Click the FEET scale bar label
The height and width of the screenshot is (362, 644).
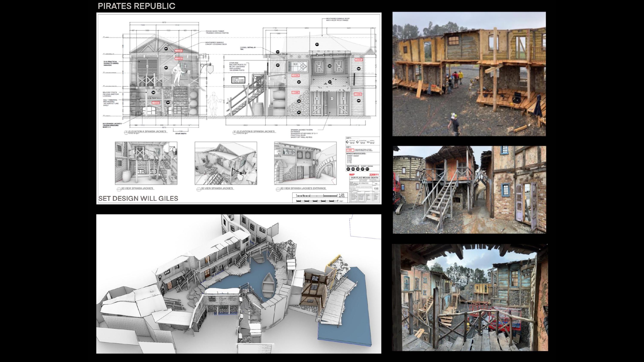(x=342, y=201)
